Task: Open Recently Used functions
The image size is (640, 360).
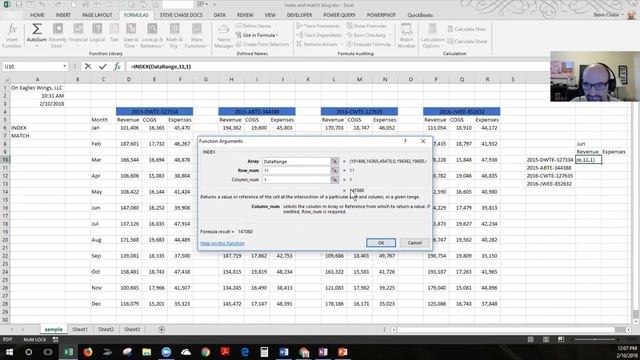Action: point(58,35)
